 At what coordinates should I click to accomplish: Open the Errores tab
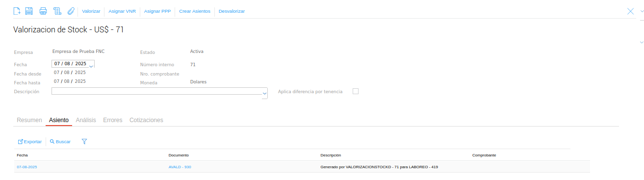click(113, 120)
